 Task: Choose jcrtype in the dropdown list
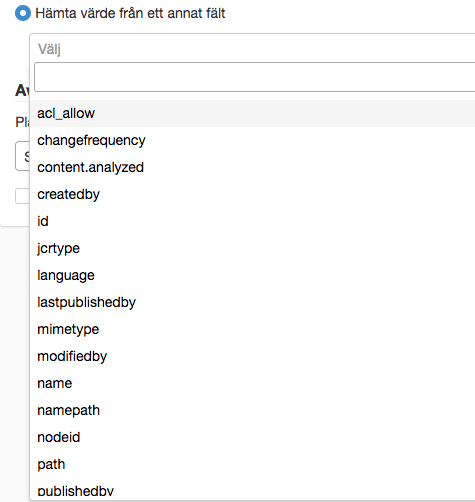[253, 248]
